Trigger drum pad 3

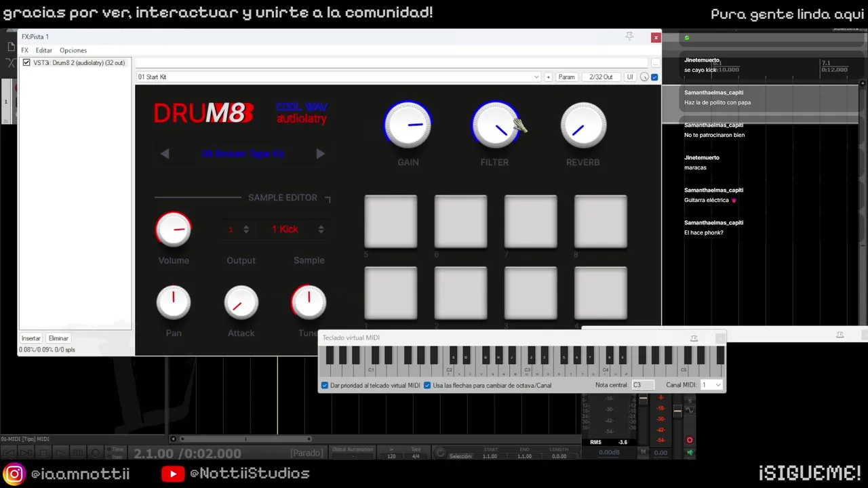tap(530, 293)
